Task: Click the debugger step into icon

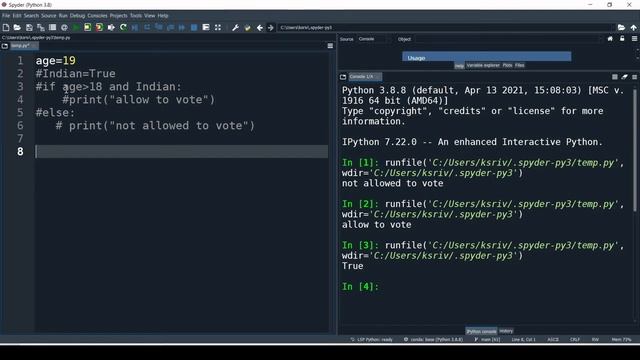Action: pyautogui.click(x=159, y=27)
